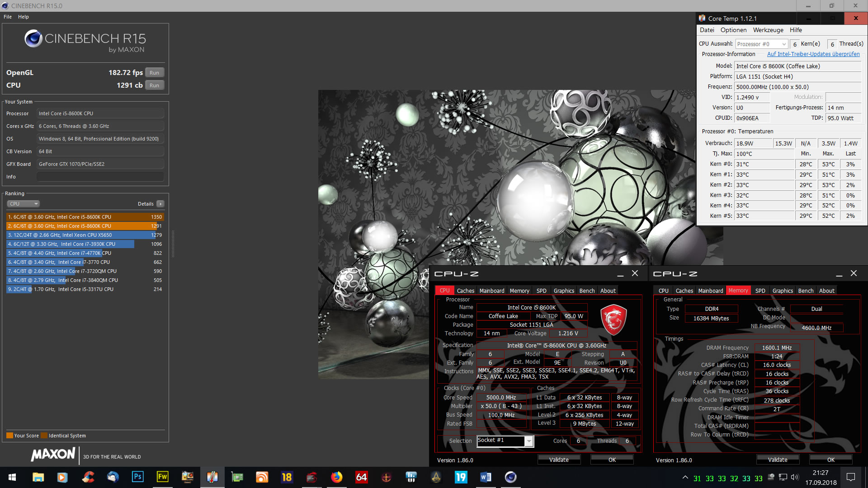Image resolution: width=868 pixels, height=488 pixels.
Task: Open Core Temp Hilfe menu
Action: [796, 30]
